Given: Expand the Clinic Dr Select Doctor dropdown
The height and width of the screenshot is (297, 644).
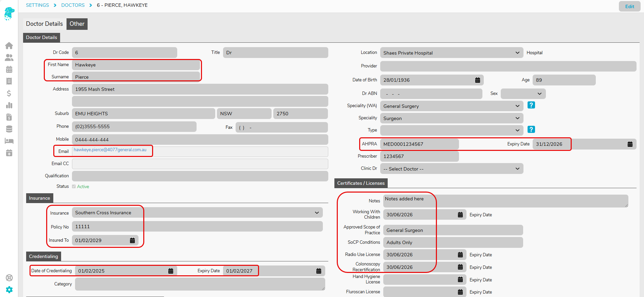Looking at the screenshot, I should 451,169.
